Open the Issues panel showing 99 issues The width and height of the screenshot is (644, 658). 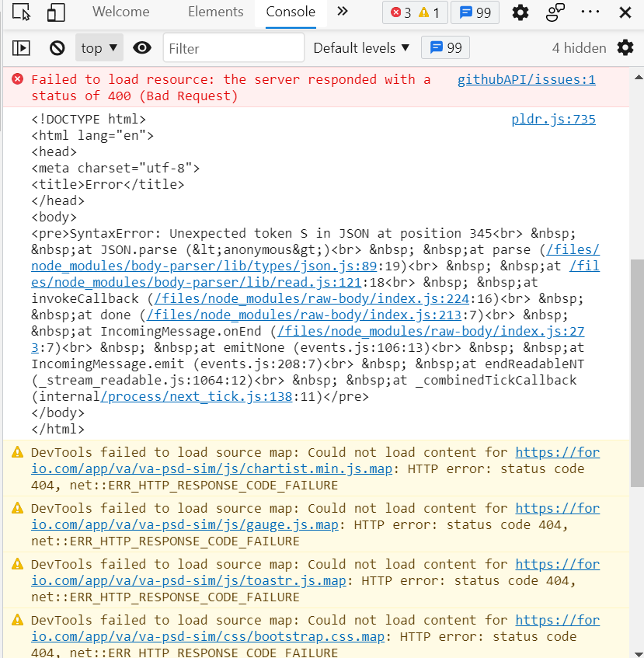pos(475,12)
